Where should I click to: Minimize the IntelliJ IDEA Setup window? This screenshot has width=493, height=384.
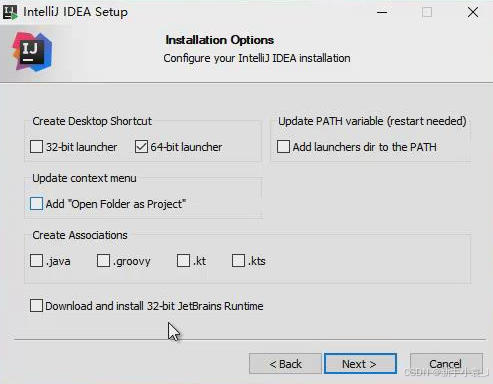382,12
